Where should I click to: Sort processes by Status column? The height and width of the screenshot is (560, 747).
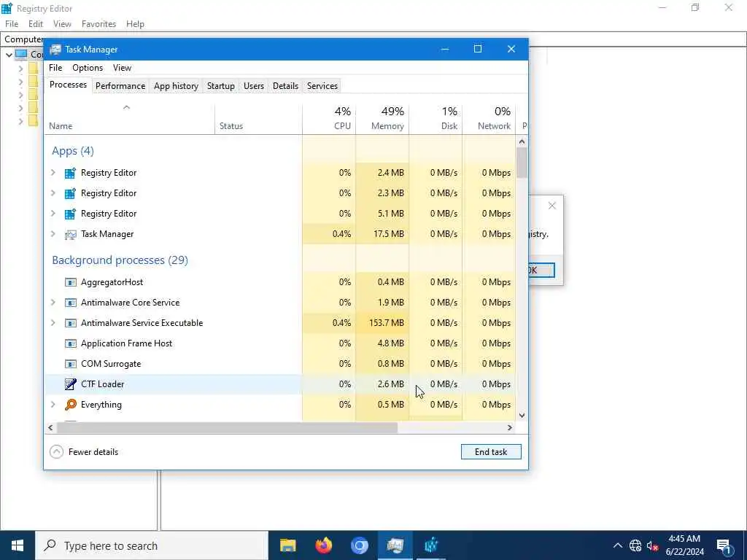(x=259, y=118)
